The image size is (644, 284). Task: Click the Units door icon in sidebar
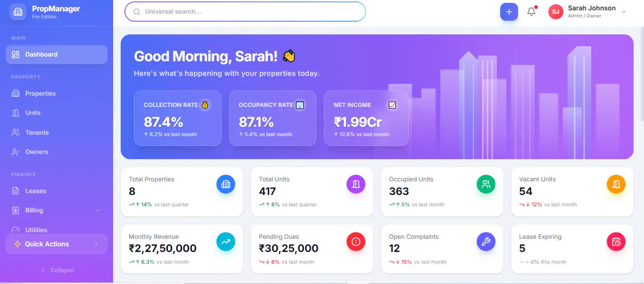pos(16,113)
